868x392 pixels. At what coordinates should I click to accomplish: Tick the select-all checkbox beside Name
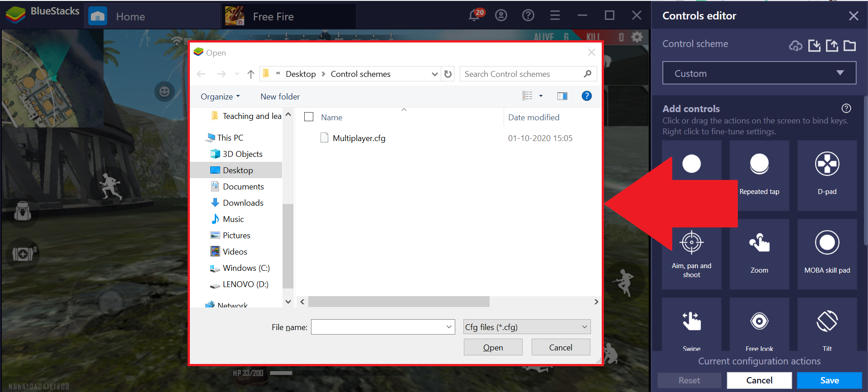(x=309, y=117)
